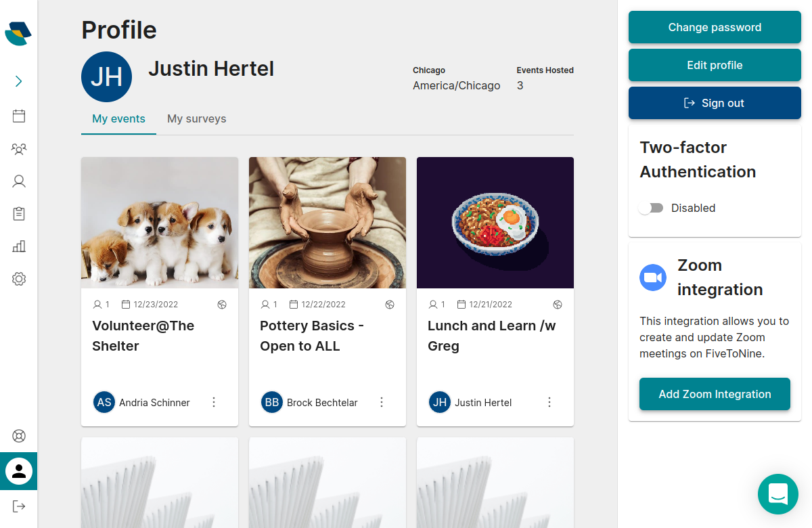Switch to the My surveys tab

197,119
